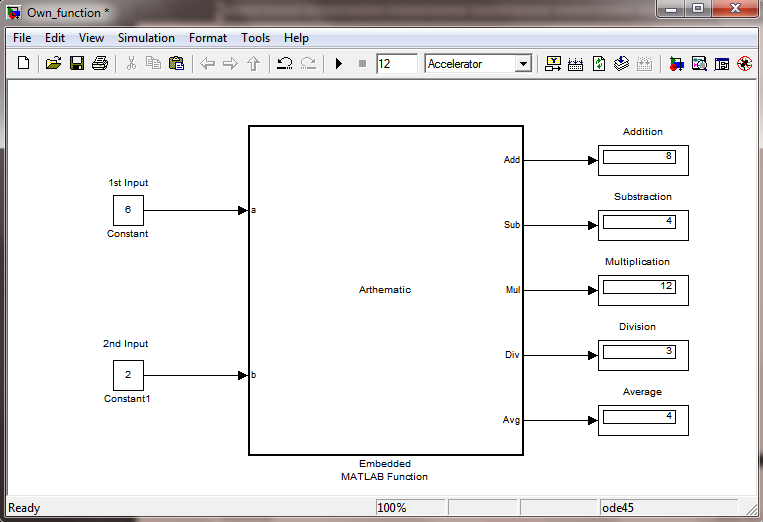Open the Tools menu
Screen dimensions: 763x522
pos(255,38)
